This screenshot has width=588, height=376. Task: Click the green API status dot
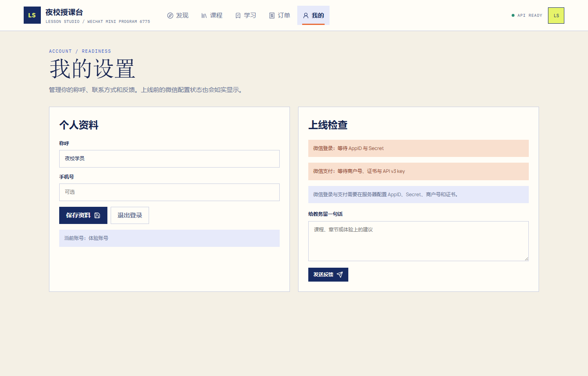513,16
